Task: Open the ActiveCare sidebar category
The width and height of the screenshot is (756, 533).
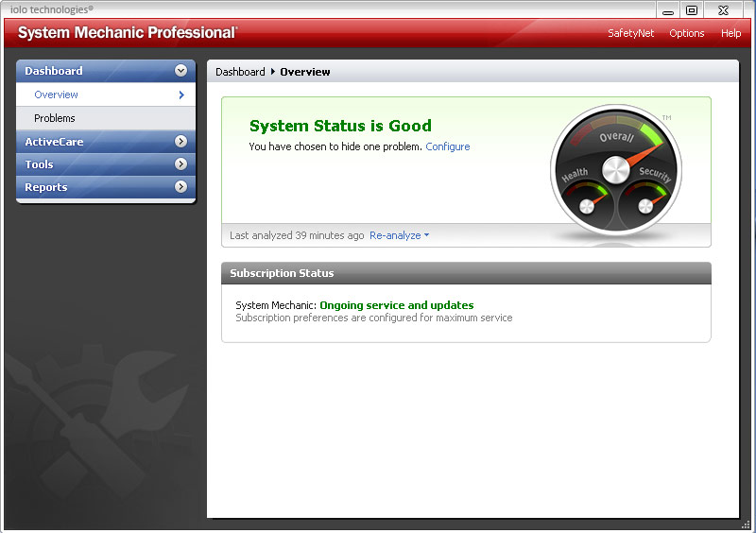Action: pos(106,142)
